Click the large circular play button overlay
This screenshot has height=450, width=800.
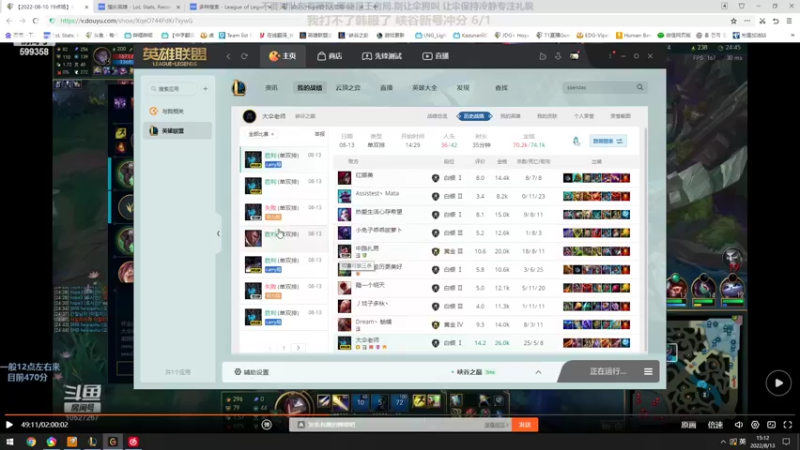point(779,383)
